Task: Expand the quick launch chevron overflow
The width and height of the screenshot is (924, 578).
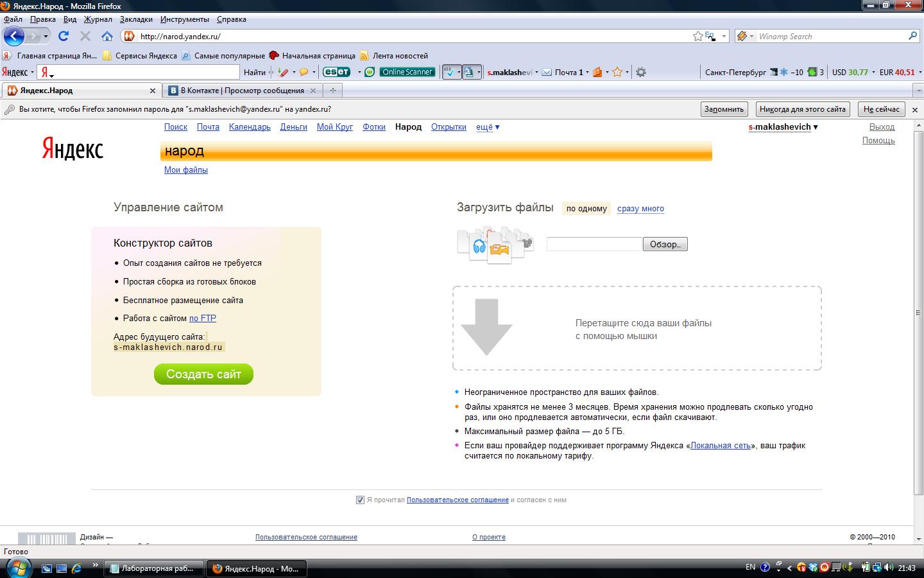Action: click(x=96, y=566)
